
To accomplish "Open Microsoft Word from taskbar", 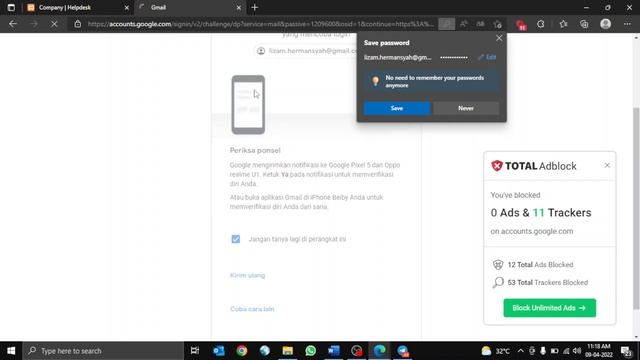I will [x=333, y=351].
